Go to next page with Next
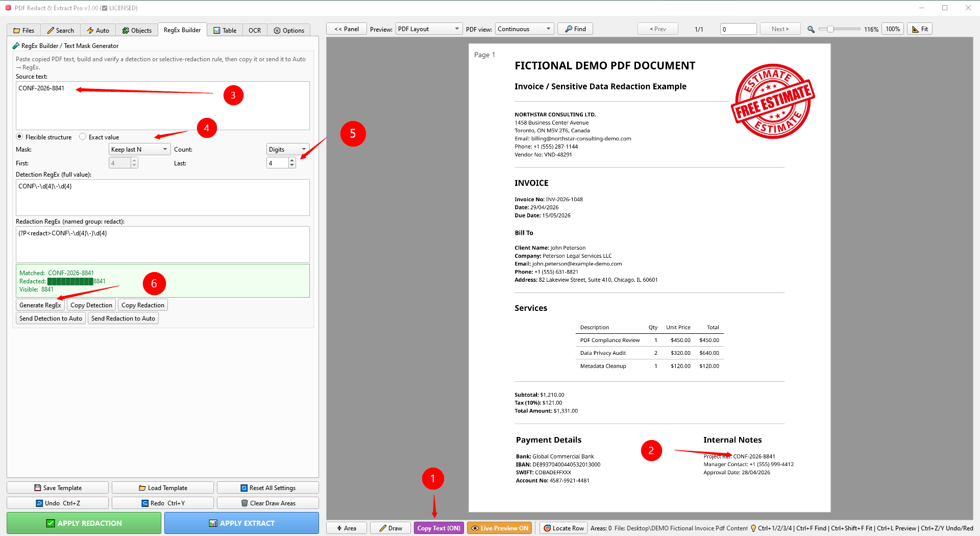980x536 pixels. point(780,29)
